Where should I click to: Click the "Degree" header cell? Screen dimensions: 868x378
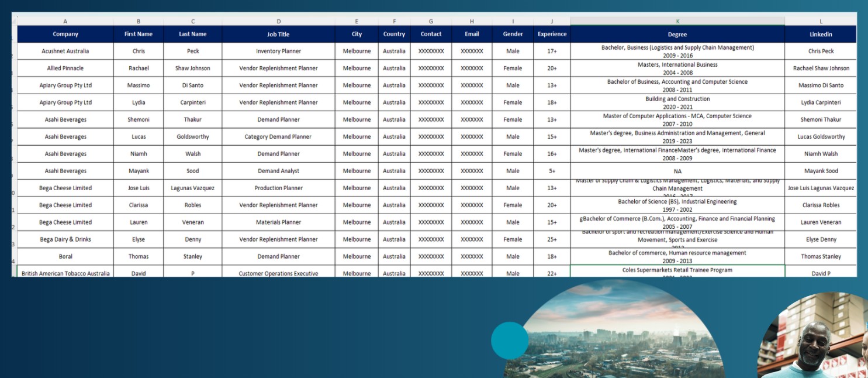point(677,34)
